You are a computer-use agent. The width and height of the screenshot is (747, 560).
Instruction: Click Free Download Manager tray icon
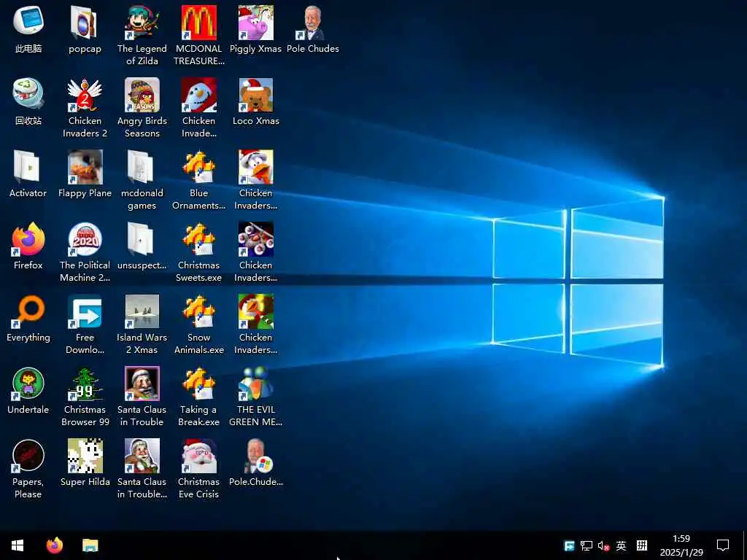569,545
